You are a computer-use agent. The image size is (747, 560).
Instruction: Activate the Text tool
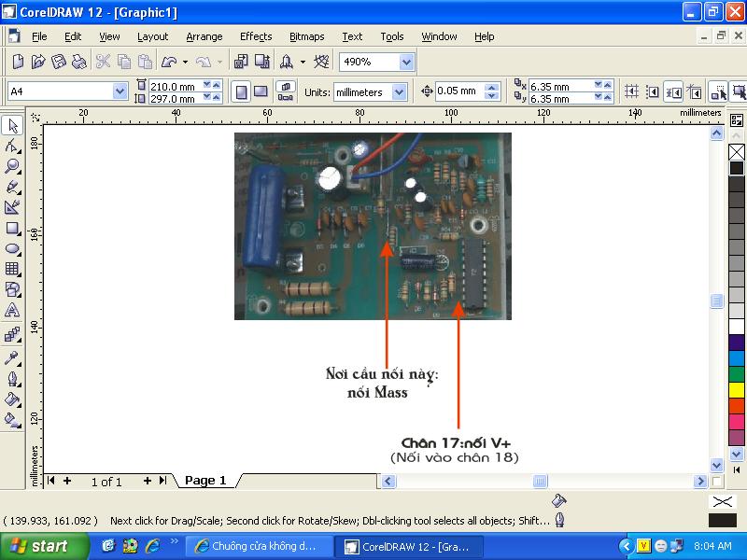pyautogui.click(x=12, y=310)
